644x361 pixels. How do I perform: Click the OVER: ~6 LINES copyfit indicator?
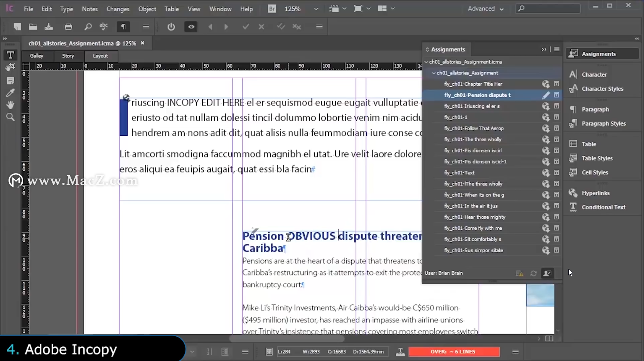pos(454,352)
